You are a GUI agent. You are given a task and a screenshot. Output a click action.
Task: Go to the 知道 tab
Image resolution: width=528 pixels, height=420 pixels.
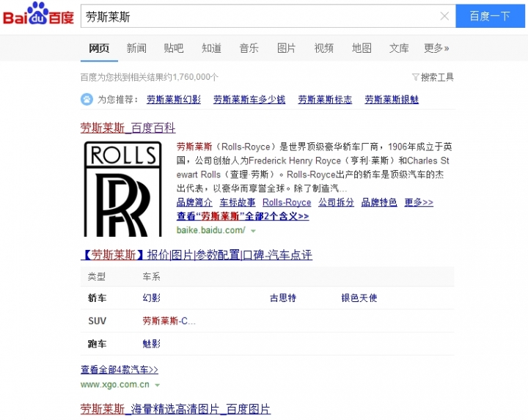click(211, 48)
